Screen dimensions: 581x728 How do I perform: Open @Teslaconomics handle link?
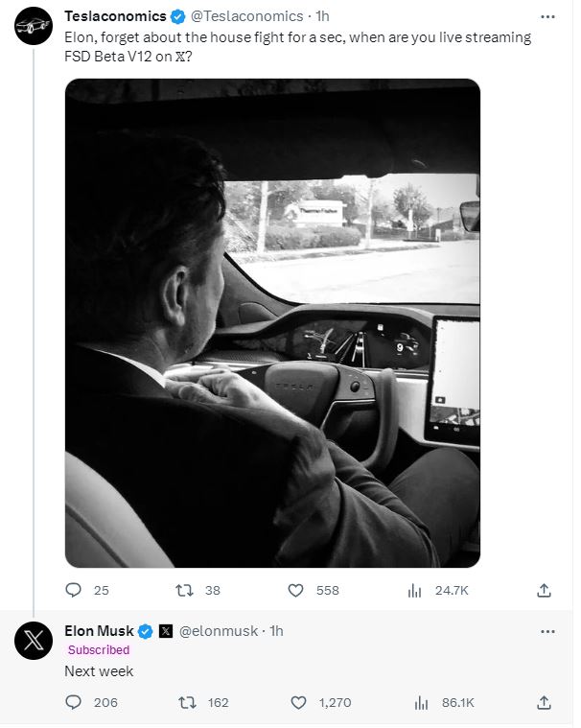(247, 16)
